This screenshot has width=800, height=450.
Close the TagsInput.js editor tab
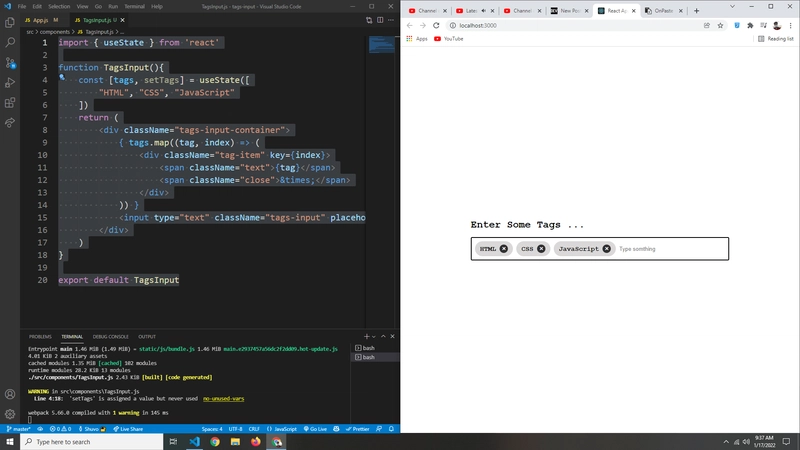pos(122,20)
